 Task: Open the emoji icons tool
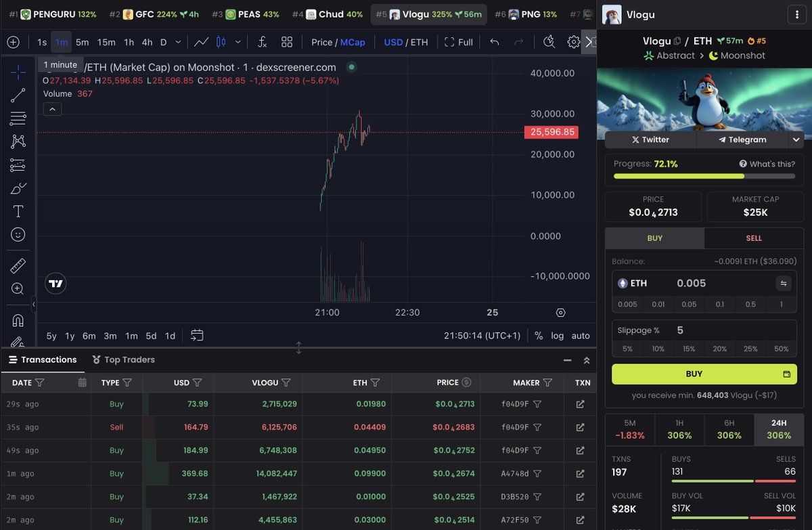tap(18, 235)
